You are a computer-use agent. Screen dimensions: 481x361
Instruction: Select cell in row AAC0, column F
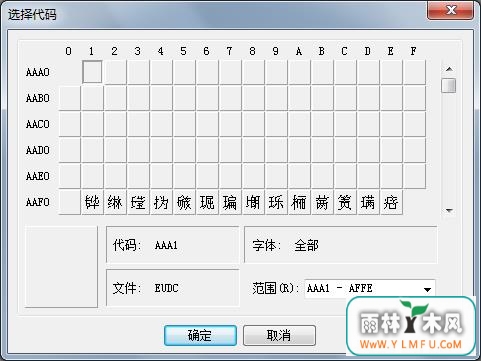[414, 124]
